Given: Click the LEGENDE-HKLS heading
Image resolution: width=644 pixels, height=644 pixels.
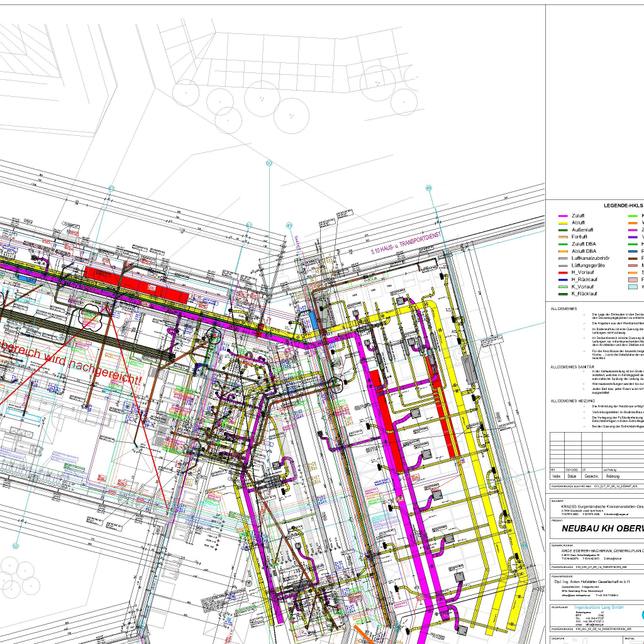Looking at the screenshot, I should 624,206.
